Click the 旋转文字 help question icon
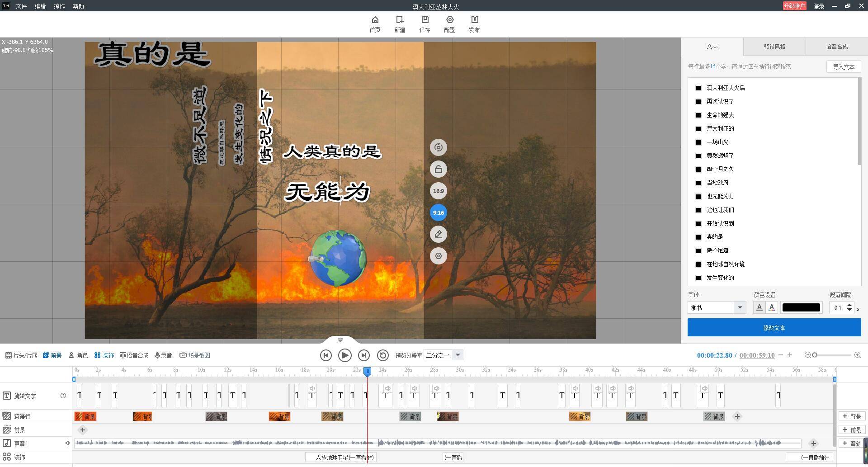Image resolution: width=868 pixels, height=467 pixels. (63, 396)
